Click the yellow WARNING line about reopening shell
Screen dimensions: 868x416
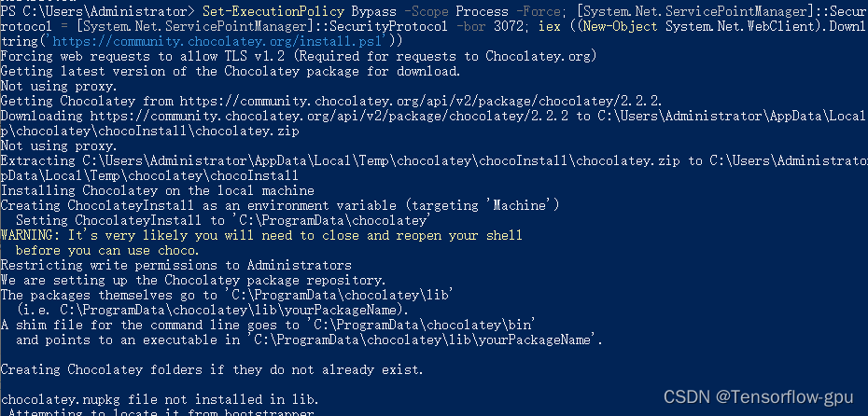(261, 236)
